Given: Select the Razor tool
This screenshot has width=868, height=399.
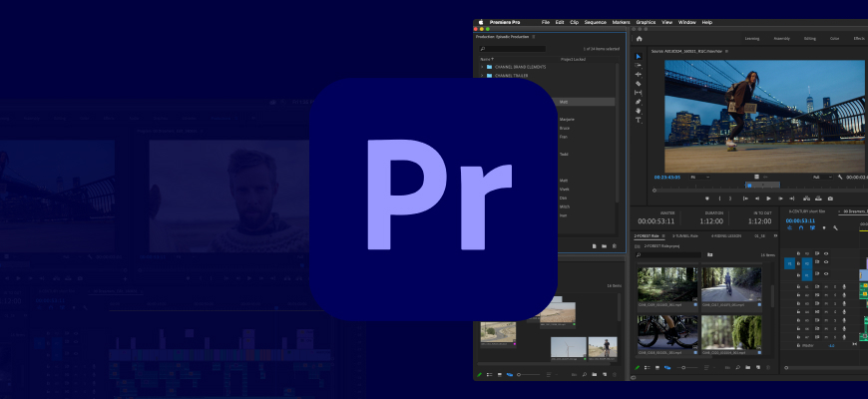Looking at the screenshot, I should [638, 83].
